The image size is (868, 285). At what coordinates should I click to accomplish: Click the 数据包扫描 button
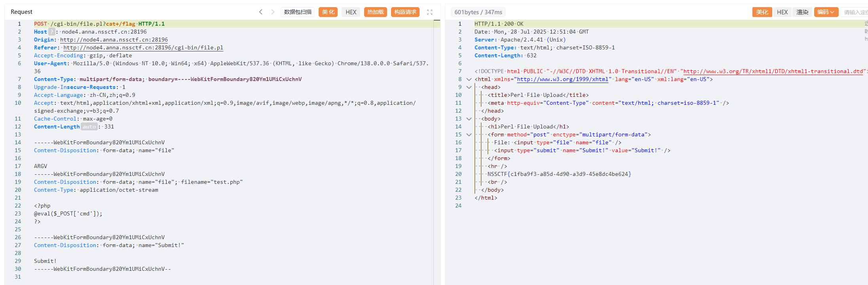pos(298,12)
